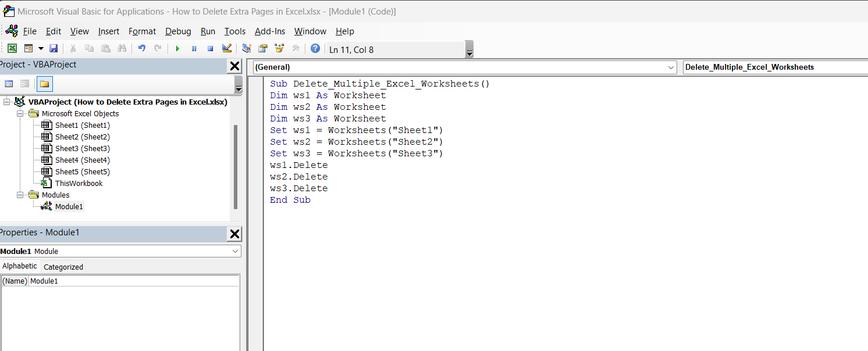Click the Insert UserForm toolbar icon
Screen dimensions: 868x351
tap(28, 49)
